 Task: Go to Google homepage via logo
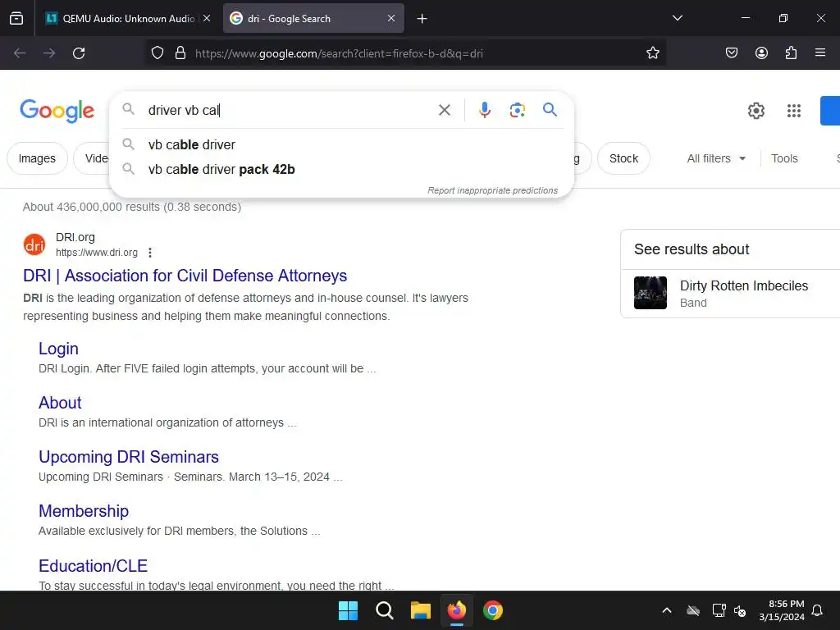coord(57,111)
